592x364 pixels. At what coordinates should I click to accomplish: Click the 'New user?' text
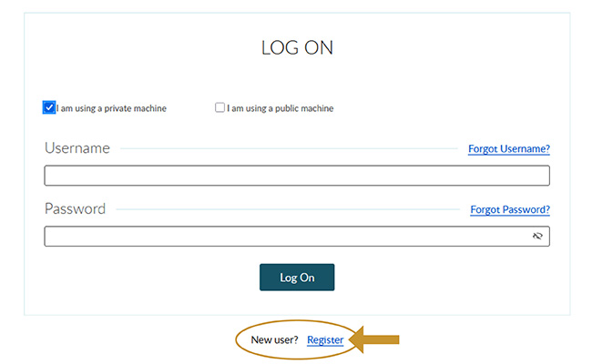274,339
